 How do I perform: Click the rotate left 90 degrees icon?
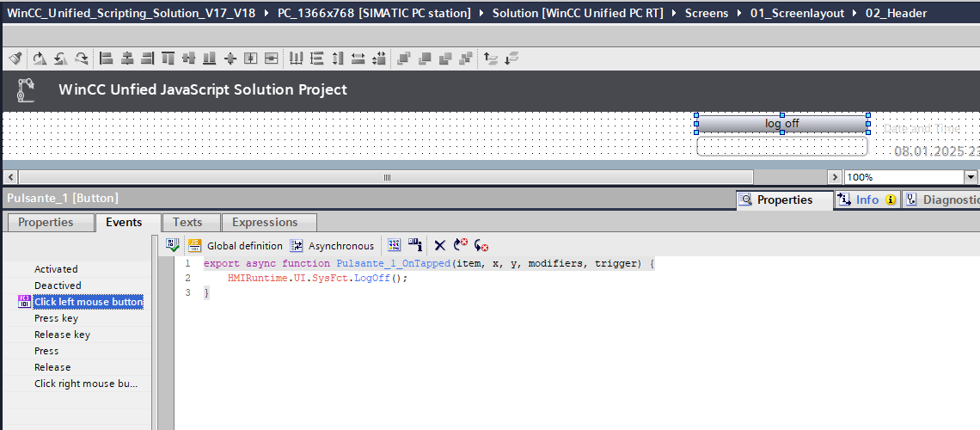[x=61, y=58]
